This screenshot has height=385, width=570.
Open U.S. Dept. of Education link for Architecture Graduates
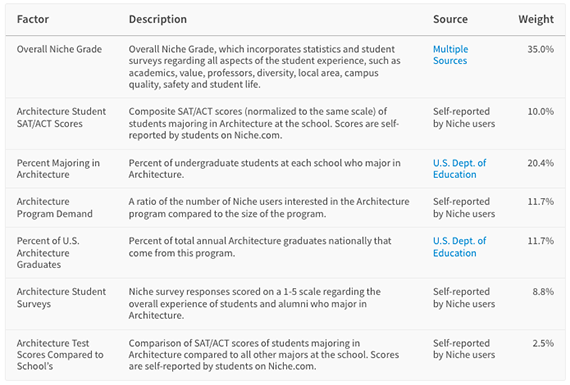(459, 247)
